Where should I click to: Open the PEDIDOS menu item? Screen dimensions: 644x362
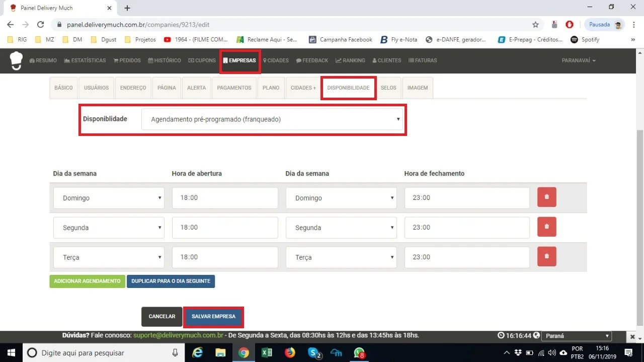point(127,60)
